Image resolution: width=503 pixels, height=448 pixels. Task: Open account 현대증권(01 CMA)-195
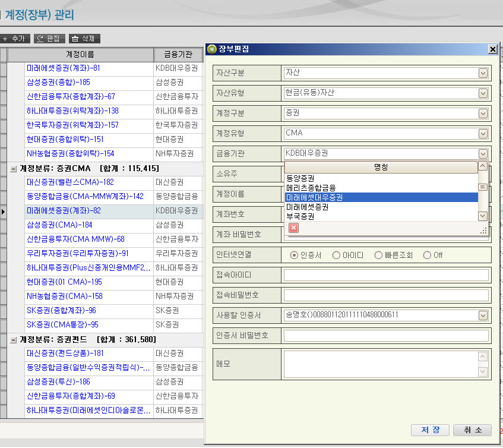click(x=64, y=282)
